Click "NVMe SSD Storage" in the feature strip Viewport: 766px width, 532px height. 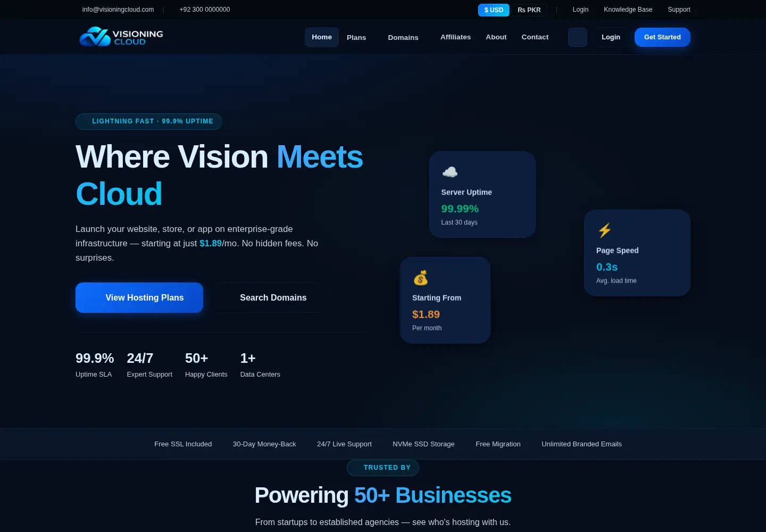pyautogui.click(x=423, y=444)
